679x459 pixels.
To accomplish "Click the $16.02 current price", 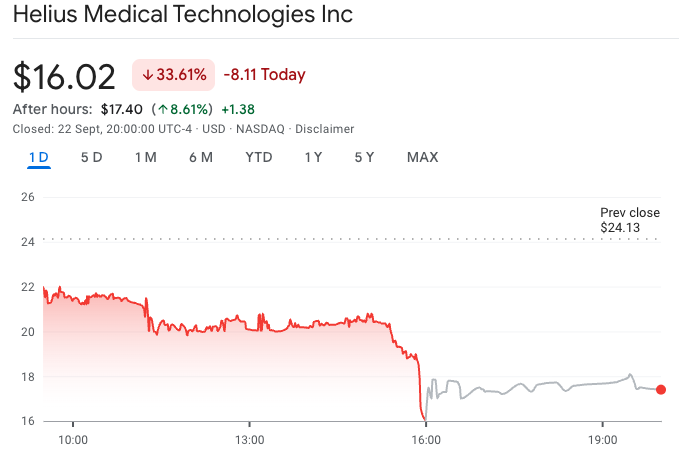I will click(x=66, y=76).
